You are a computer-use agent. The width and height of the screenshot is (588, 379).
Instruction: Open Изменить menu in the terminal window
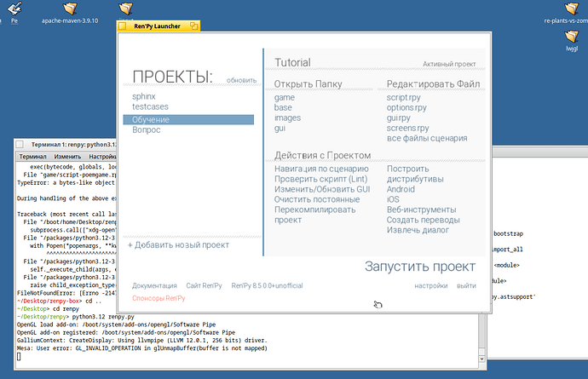click(x=67, y=157)
